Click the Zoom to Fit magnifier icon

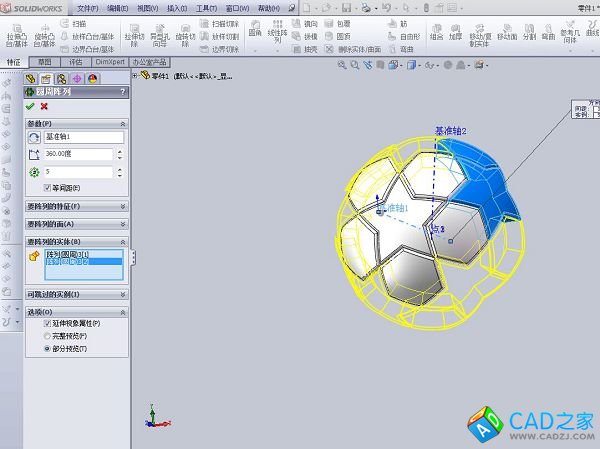coord(342,64)
